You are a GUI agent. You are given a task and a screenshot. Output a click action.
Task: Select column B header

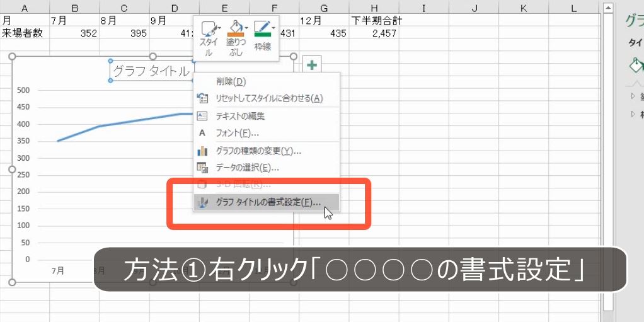click(75, 8)
